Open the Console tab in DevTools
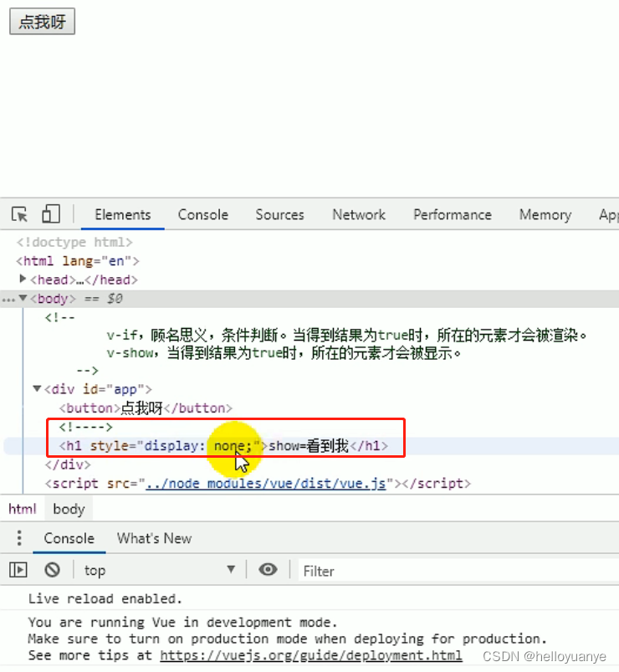 coord(203,214)
